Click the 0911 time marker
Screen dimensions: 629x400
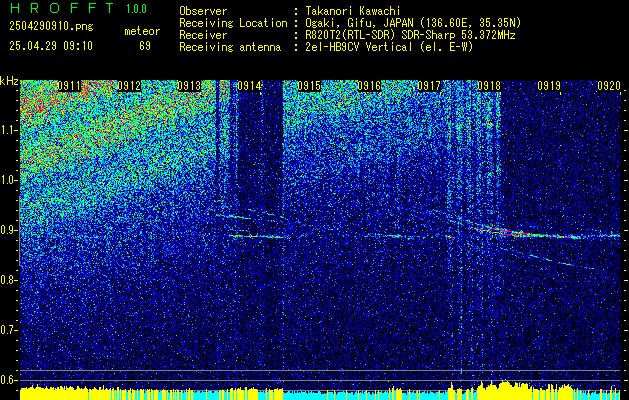point(69,86)
